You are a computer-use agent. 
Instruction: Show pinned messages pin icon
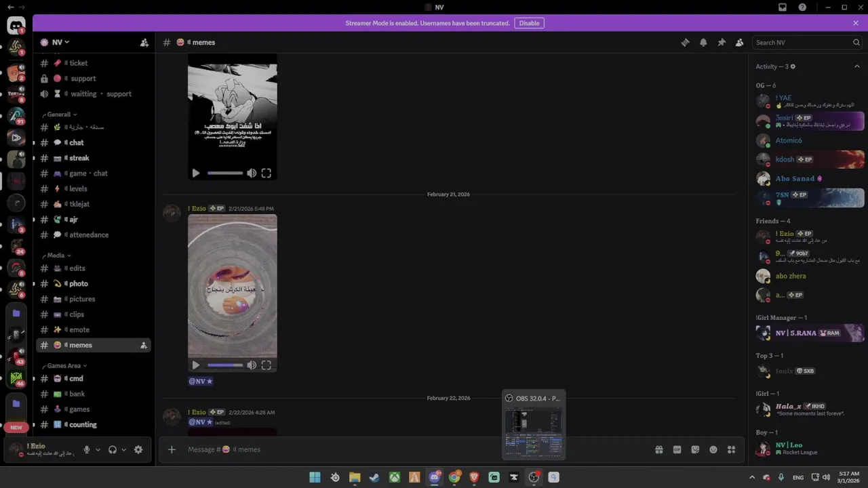(x=722, y=42)
